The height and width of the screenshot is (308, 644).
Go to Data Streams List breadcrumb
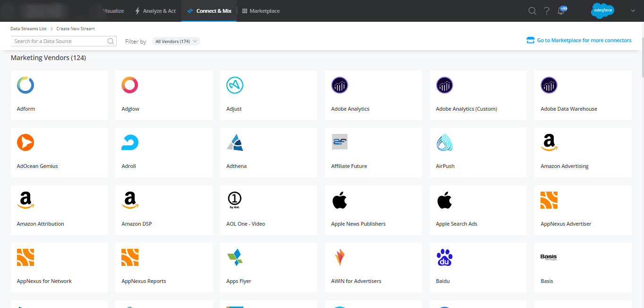28,29
